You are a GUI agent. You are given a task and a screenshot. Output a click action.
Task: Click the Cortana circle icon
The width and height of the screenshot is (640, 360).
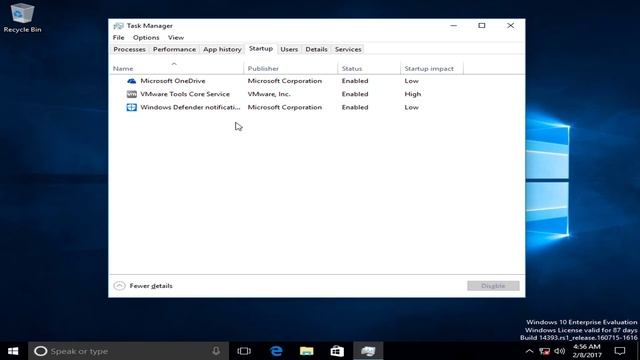pos(40,351)
